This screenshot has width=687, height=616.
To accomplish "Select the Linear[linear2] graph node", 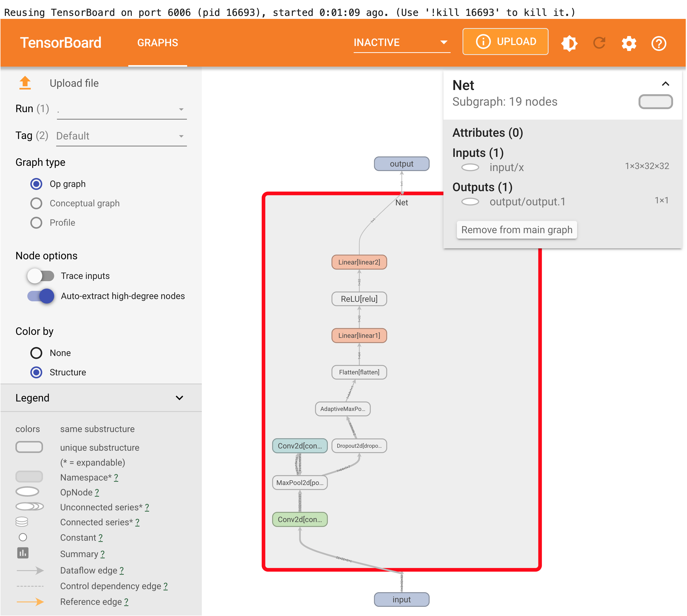I will (359, 262).
